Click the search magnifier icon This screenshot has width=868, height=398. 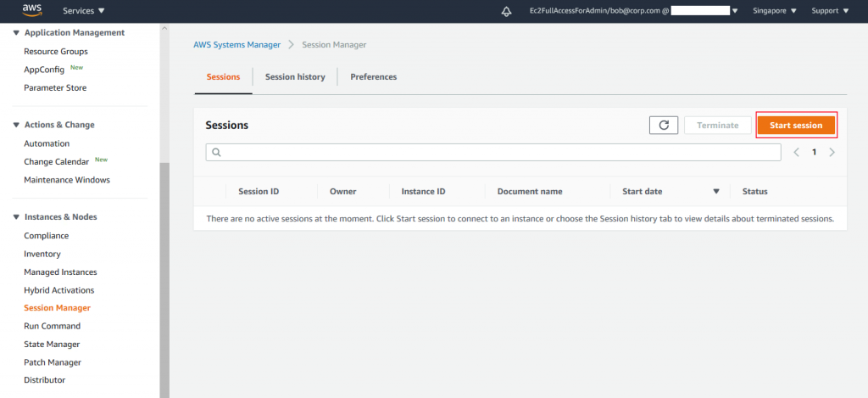pyautogui.click(x=216, y=153)
